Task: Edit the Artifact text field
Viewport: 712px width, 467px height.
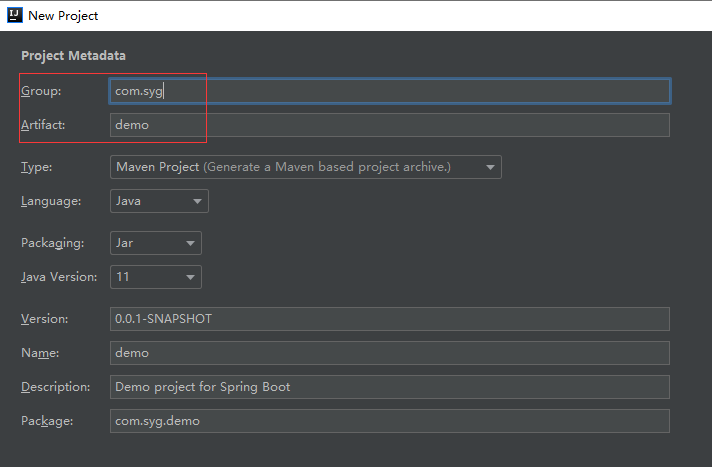Action: pyautogui.click(x=390, y=125)
